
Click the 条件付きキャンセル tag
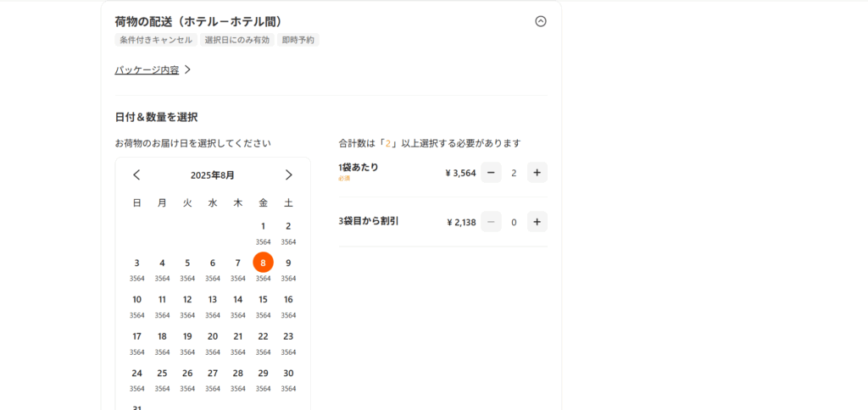click(156, 40)
